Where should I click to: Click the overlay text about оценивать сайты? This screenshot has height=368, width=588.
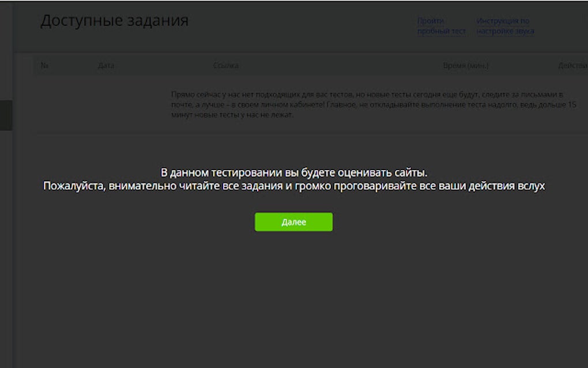point(294,172)
